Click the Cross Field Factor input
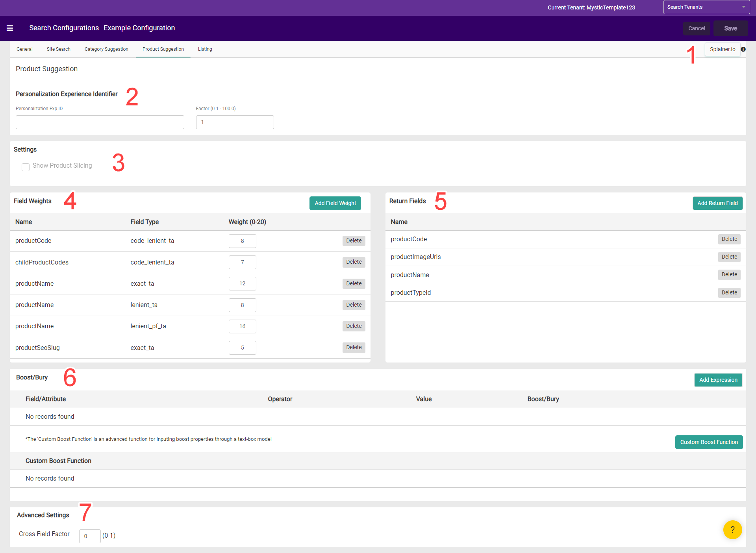This screenshot has width=756, height=553. [89, 536]
